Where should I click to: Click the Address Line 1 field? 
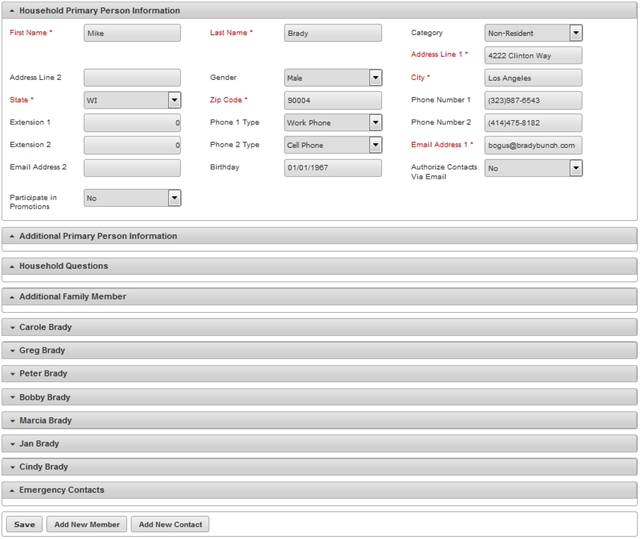(533, 55)
